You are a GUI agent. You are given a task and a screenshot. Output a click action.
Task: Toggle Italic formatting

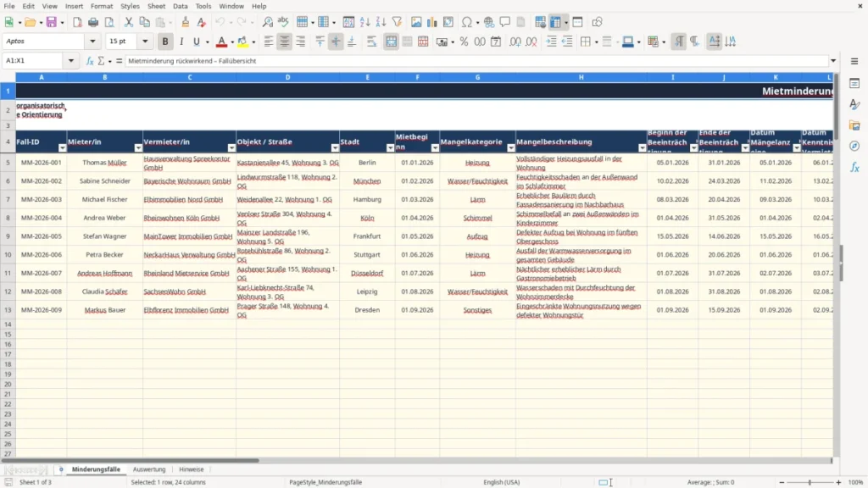coord(181,42)
